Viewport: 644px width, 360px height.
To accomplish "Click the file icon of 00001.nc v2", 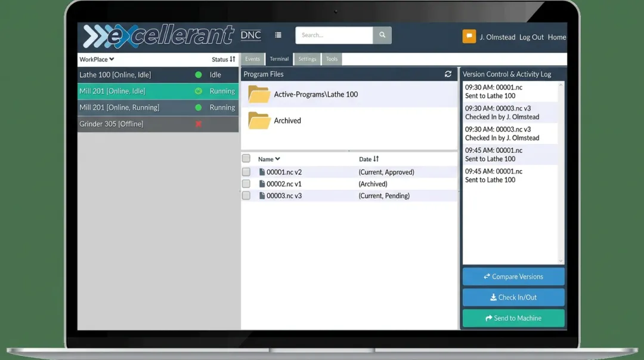I will tap(262, 172).
